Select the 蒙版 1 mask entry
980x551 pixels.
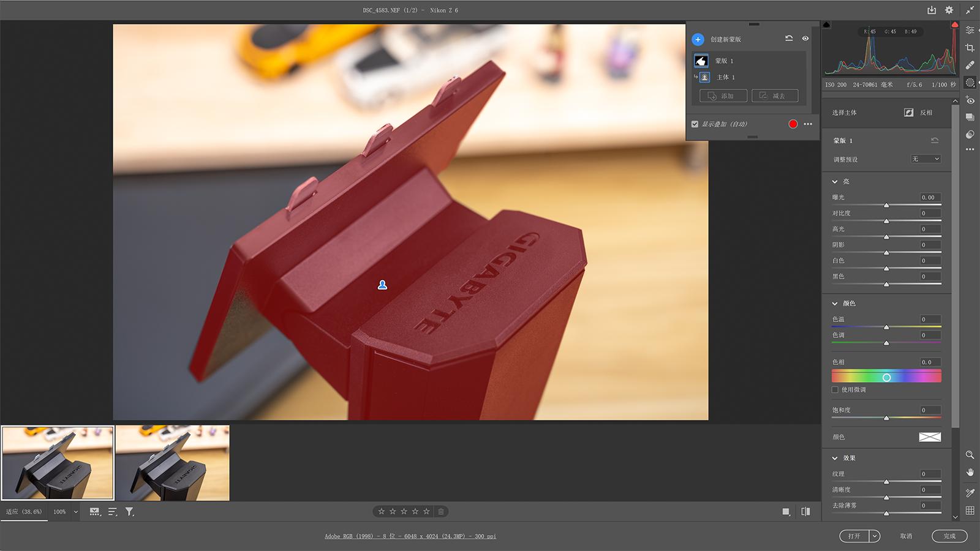coord(723,61)
